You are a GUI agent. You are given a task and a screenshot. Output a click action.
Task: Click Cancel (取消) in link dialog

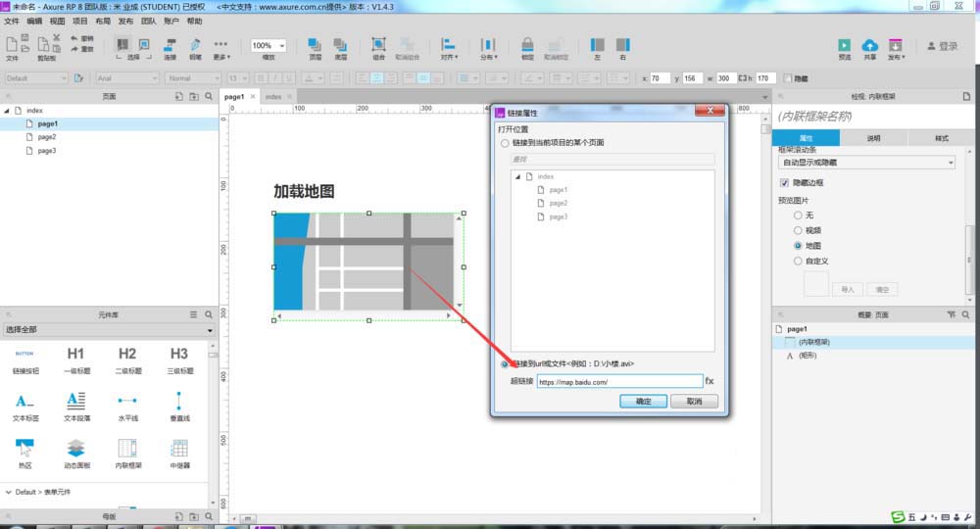click(694, 401)
